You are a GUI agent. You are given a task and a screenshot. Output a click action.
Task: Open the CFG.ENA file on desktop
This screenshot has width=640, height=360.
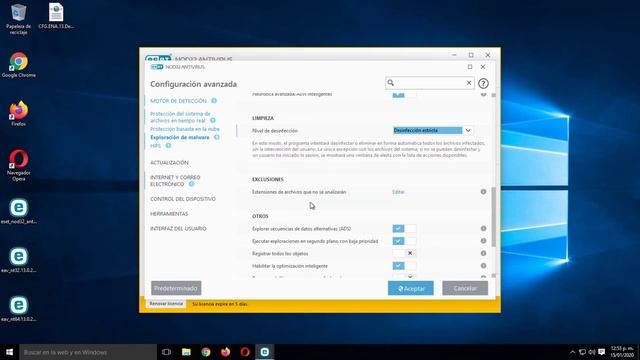pos(56,16)
